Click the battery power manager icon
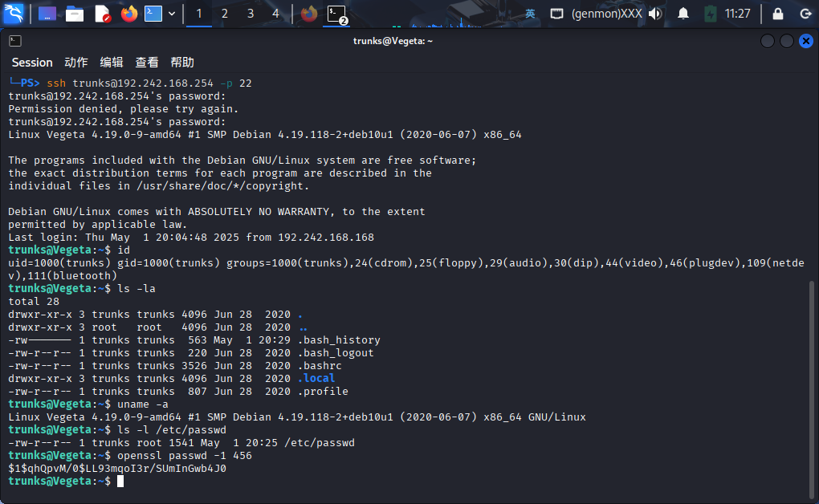The width and height of the screenshot is (819, 504). (710, 14)
